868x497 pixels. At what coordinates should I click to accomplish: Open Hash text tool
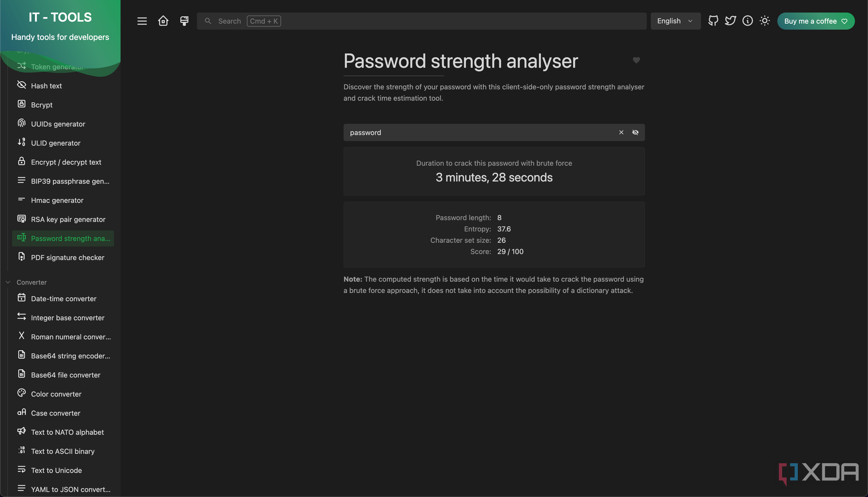tap(63, 86)
